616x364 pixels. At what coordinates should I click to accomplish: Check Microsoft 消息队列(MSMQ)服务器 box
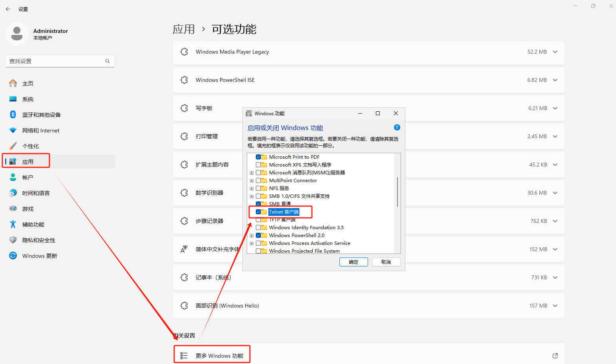(x=259, y=173)
